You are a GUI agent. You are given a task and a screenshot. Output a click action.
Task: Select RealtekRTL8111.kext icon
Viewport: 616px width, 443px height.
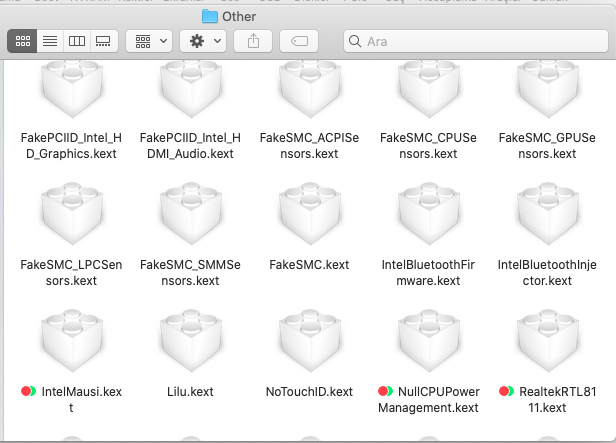click(x=548, y=341)
